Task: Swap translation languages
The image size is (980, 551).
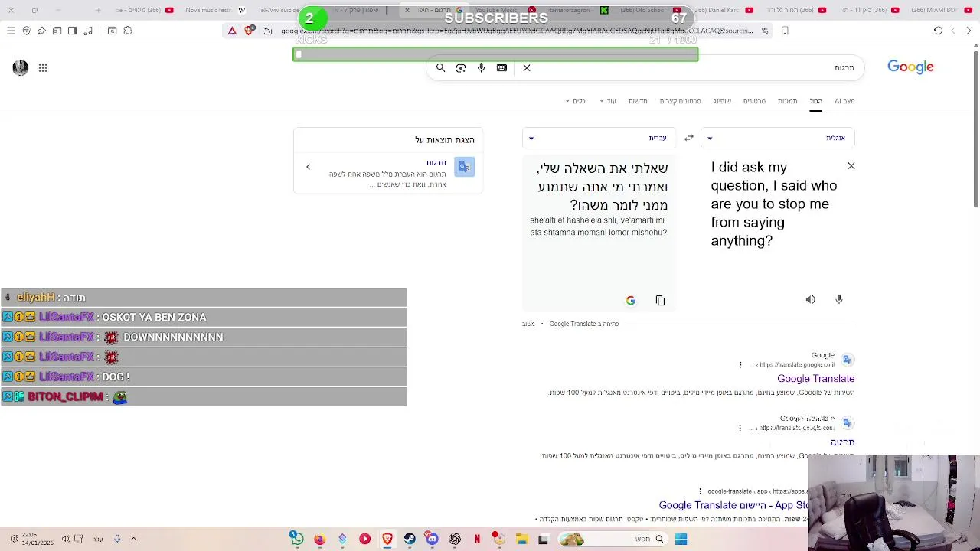Action: click(x=689, y=138)
